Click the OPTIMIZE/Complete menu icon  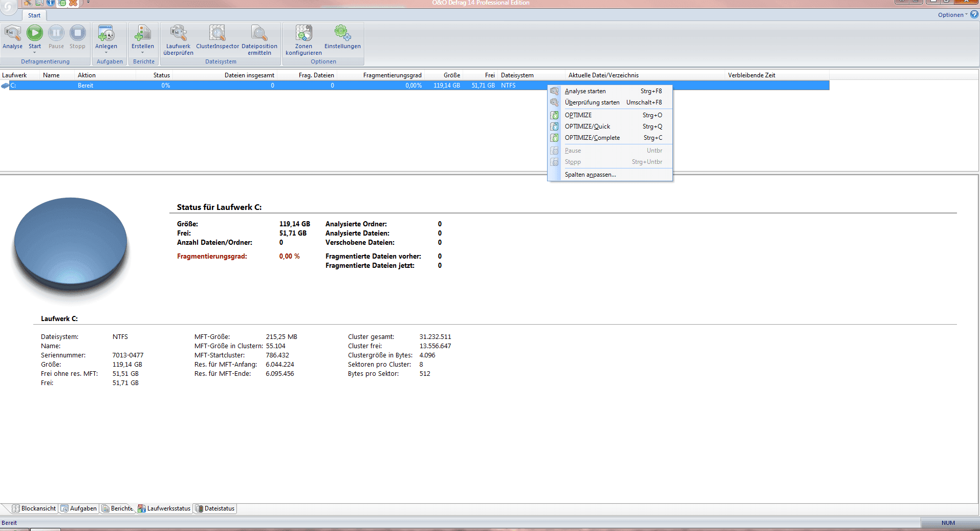554,138
